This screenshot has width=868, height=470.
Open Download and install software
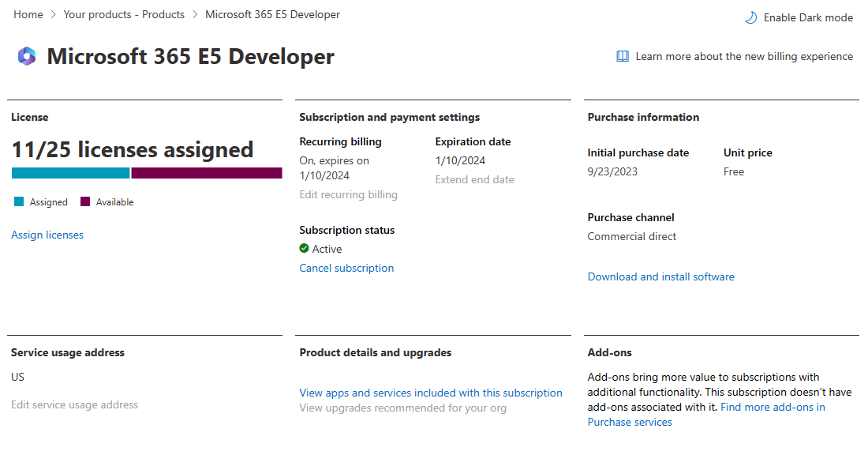[661, 276]
